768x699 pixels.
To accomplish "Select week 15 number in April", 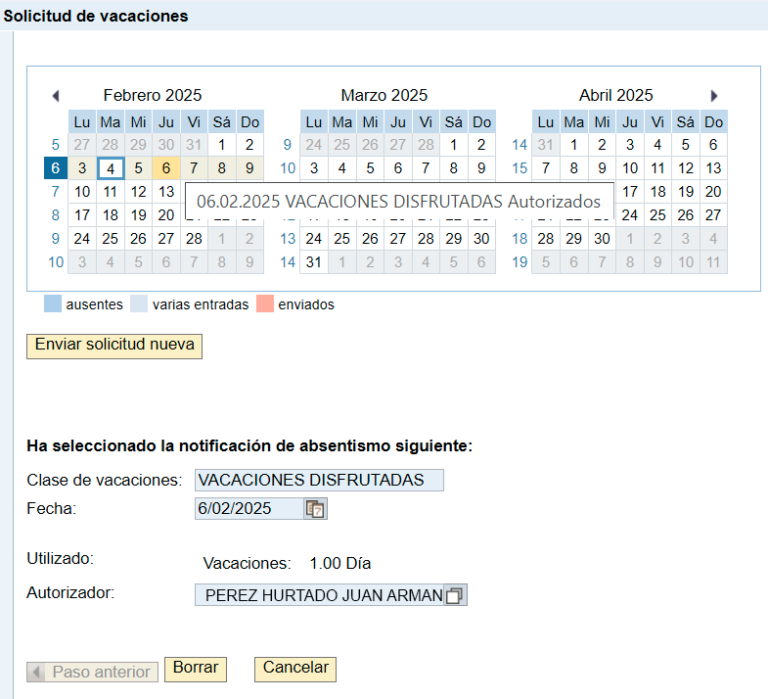I will [519, 168].
